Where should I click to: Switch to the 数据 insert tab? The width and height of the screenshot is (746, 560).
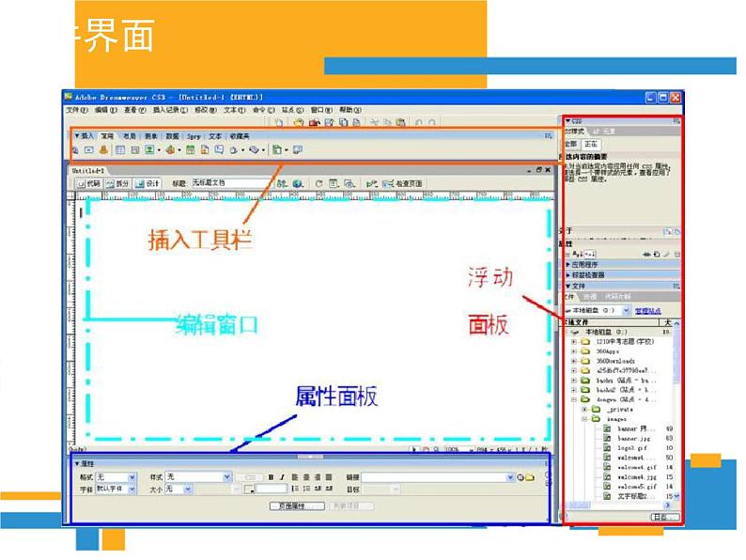coord(172,136)
